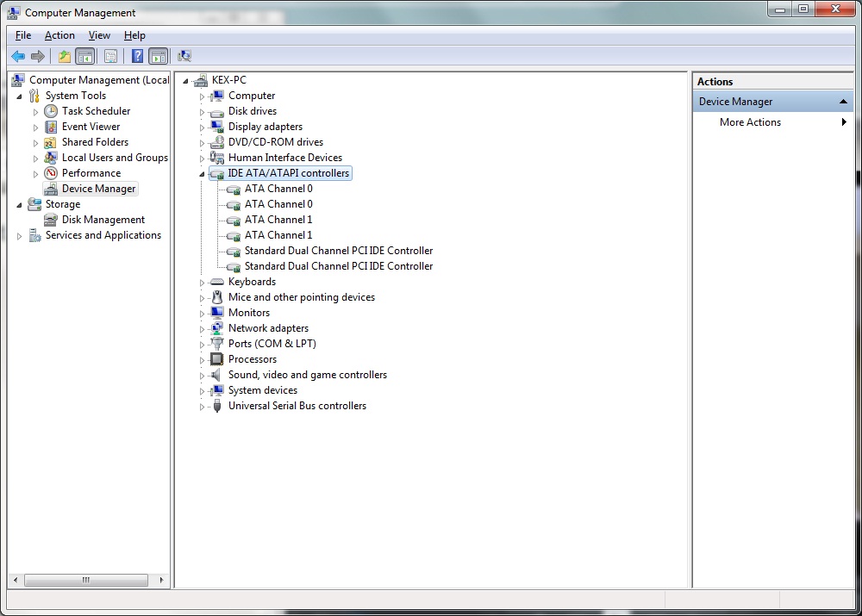Toggle Show/Hide Console Tree toolbar icon

point(84,56)
